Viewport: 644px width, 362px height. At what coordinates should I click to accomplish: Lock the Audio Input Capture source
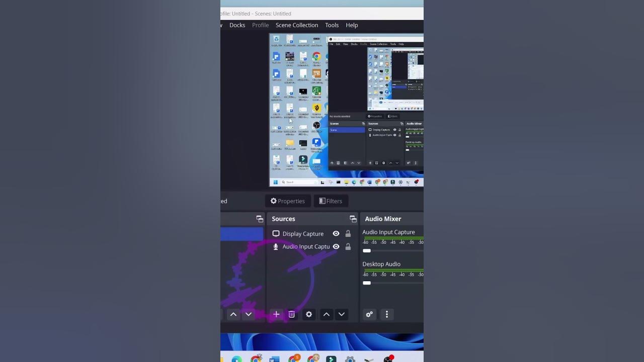pyautogui.click(x=348, y=247)
